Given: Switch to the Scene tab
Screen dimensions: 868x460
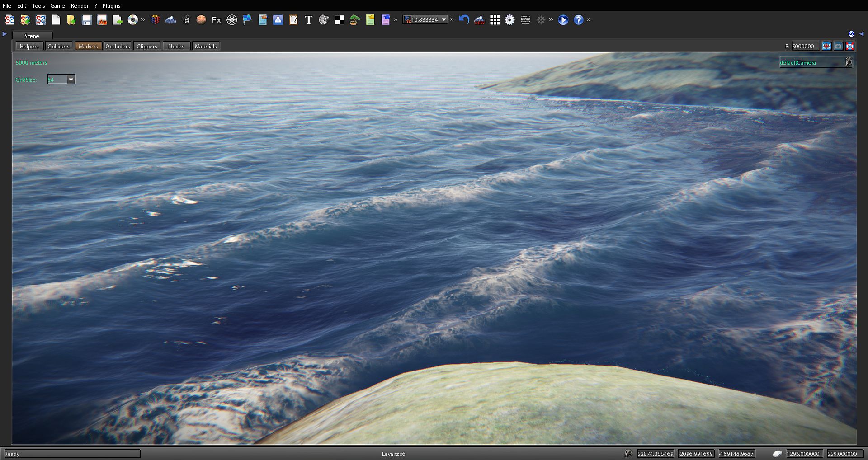Looking at the screenshot, I should pyautogui.click(x=32, y=36).
